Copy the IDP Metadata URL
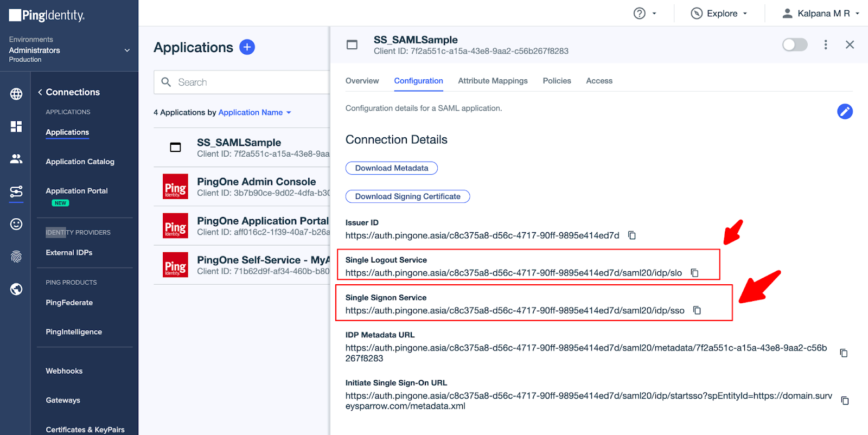The image size is (868, 435). pos(844,353)
